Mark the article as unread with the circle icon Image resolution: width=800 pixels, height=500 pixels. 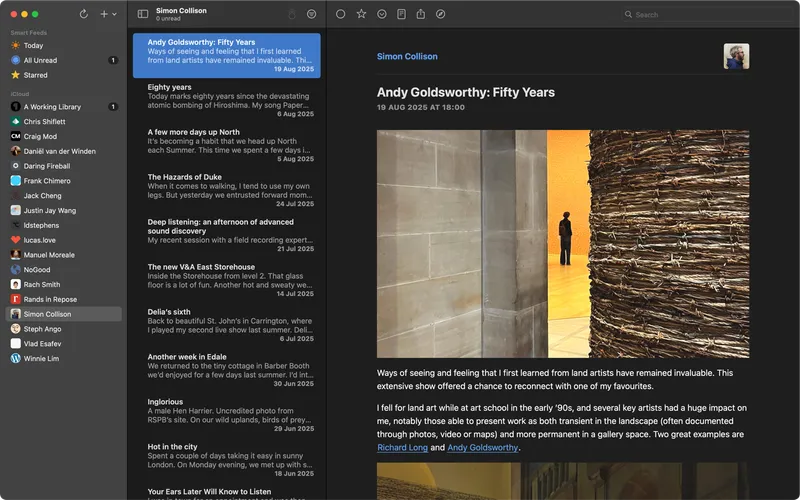pyautogui.click(x=340, y=14)
